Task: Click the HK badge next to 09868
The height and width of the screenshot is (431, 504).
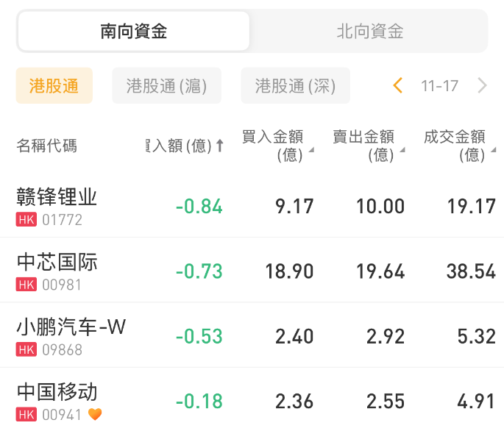Action: click(x=26, y=349)
